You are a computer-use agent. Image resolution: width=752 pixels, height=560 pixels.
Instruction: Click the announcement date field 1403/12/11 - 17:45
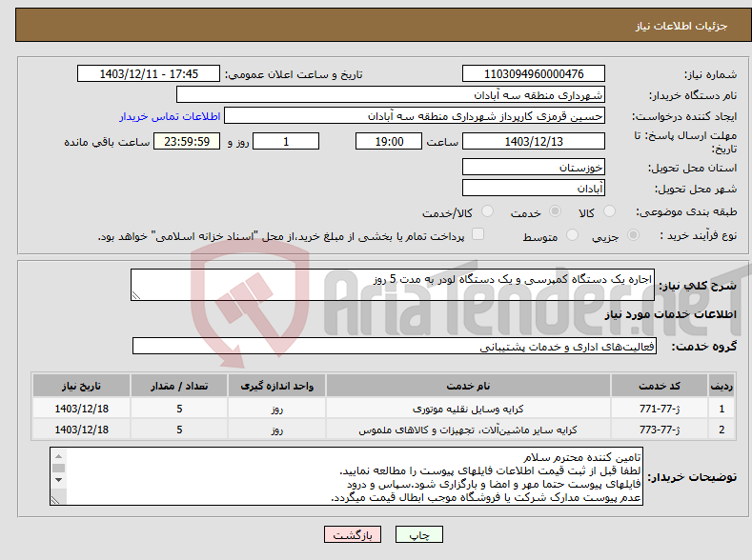148,73
